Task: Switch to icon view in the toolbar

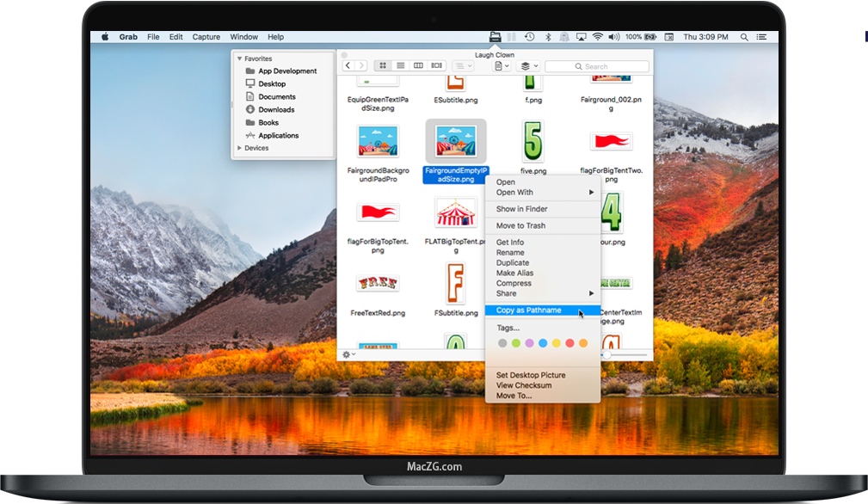Action: click(383, 65)
